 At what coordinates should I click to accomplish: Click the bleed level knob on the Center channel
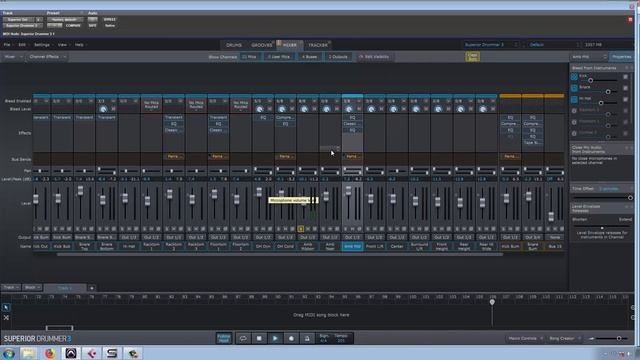393,109
